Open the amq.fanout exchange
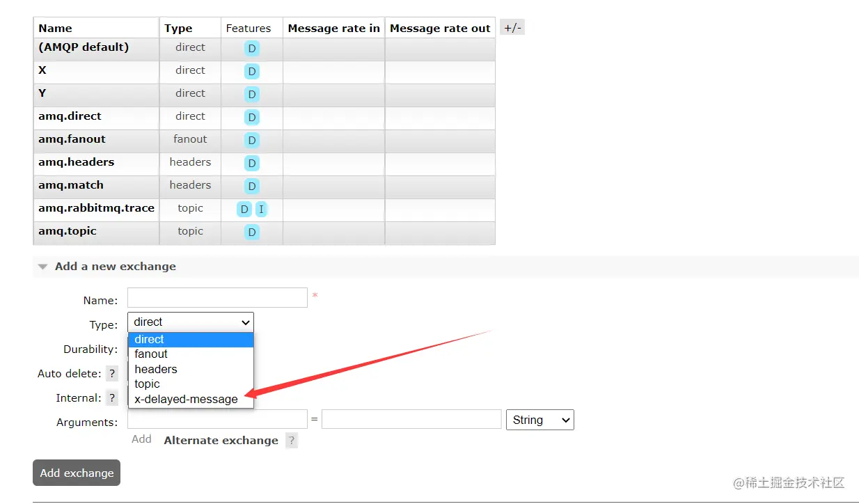The image size is (859, 504). pos(72,139)
